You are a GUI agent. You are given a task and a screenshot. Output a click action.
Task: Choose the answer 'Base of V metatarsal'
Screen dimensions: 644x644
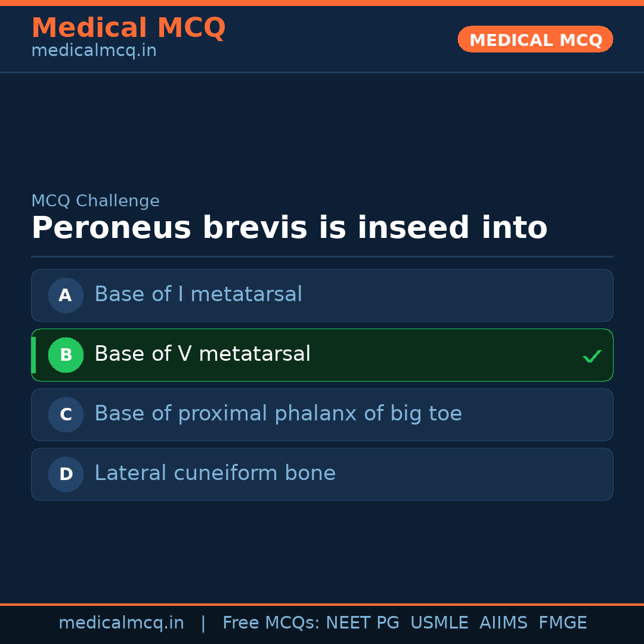click(x=202, y=354)
